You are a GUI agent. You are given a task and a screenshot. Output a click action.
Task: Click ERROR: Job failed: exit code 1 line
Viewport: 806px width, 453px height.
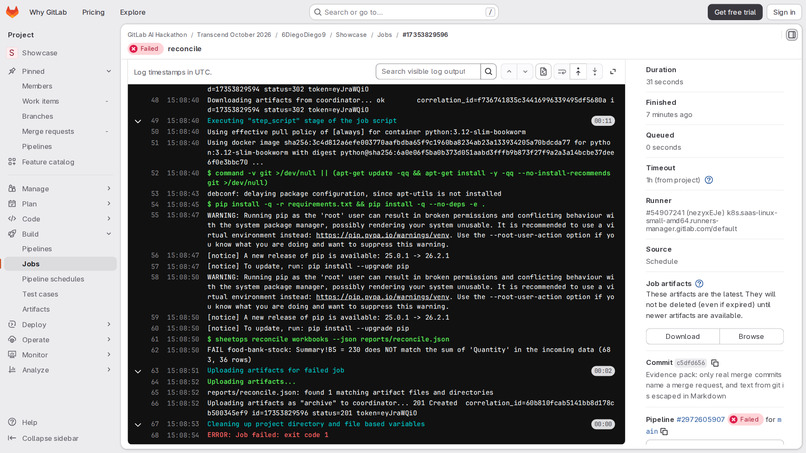coord(267,435)
